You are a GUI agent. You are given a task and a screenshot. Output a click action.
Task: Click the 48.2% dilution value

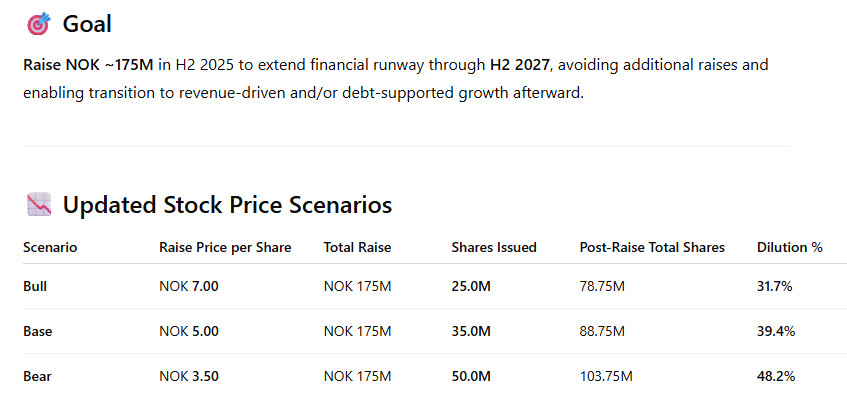[x=776, y=376]
